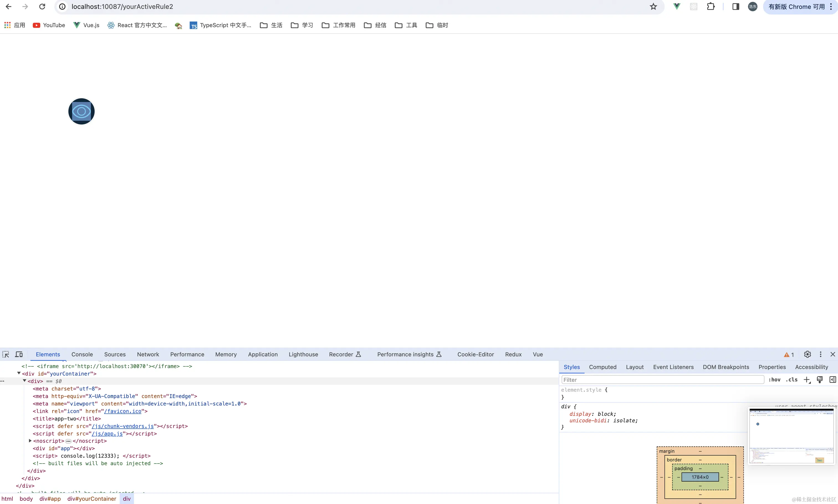Switch to the Network tab
838x504 pixels.
tap(148, 354)
